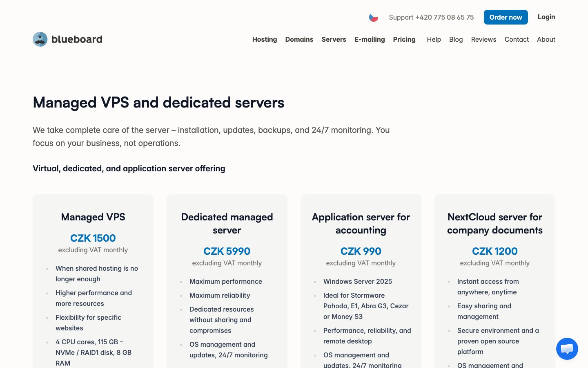Click the Higher performance and more resources item

pyautogui.click(x=94, y=298)
